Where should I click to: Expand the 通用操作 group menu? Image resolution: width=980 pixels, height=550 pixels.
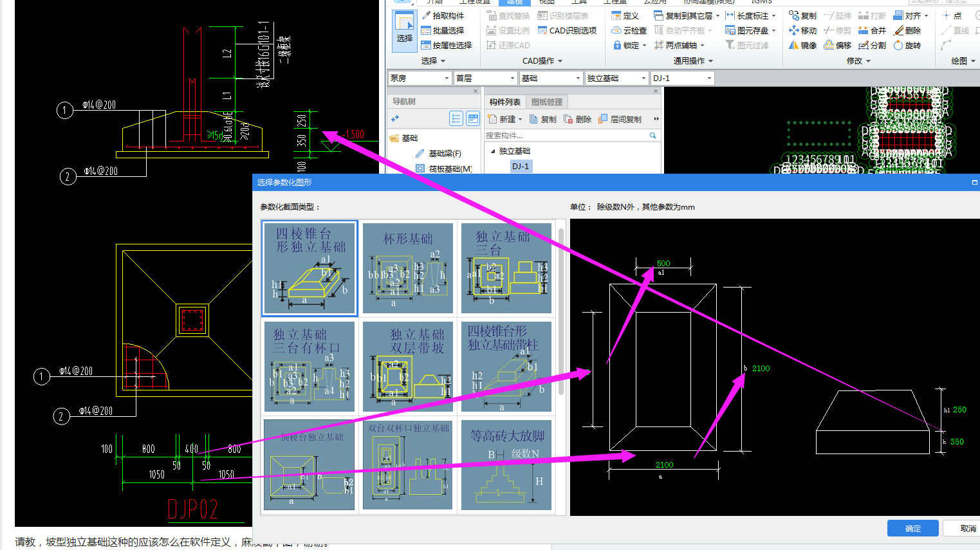click(x=693, y=60)
